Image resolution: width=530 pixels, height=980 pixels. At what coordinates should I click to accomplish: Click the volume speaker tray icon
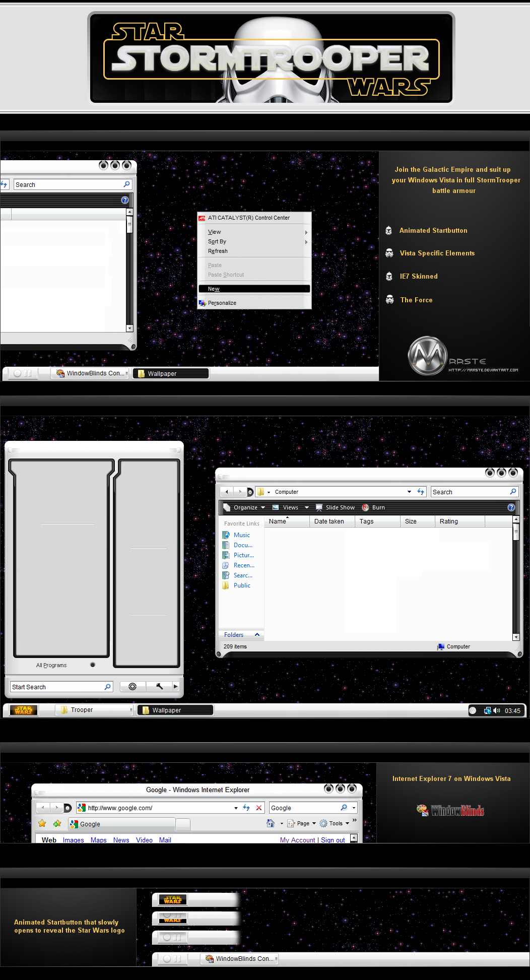(x=497, y=710)
